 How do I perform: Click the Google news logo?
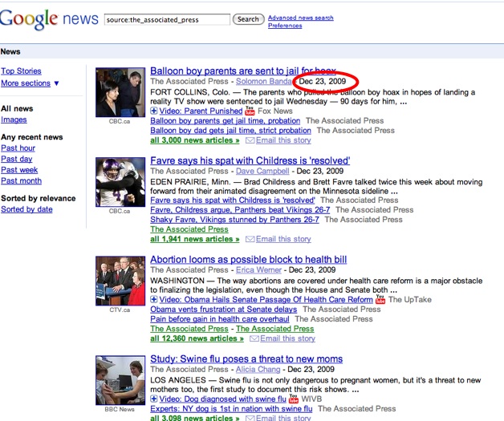coord(49,19)
